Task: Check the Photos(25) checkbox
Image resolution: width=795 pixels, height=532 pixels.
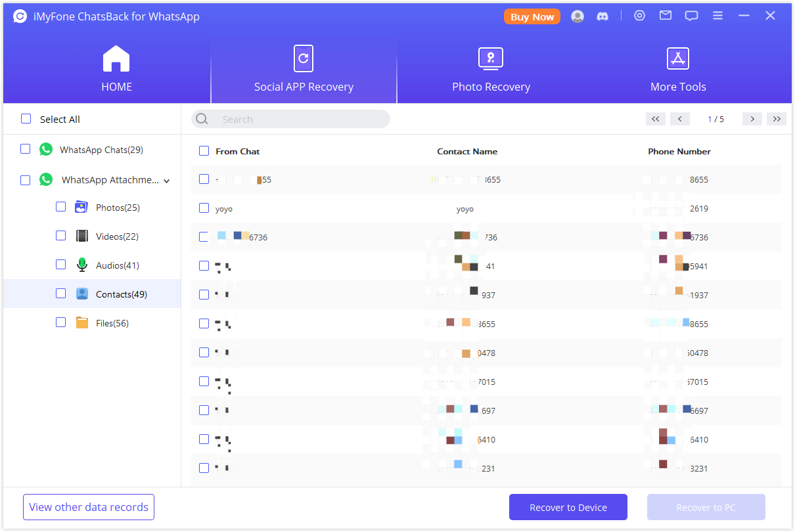Action: click(x=61, y=207)
